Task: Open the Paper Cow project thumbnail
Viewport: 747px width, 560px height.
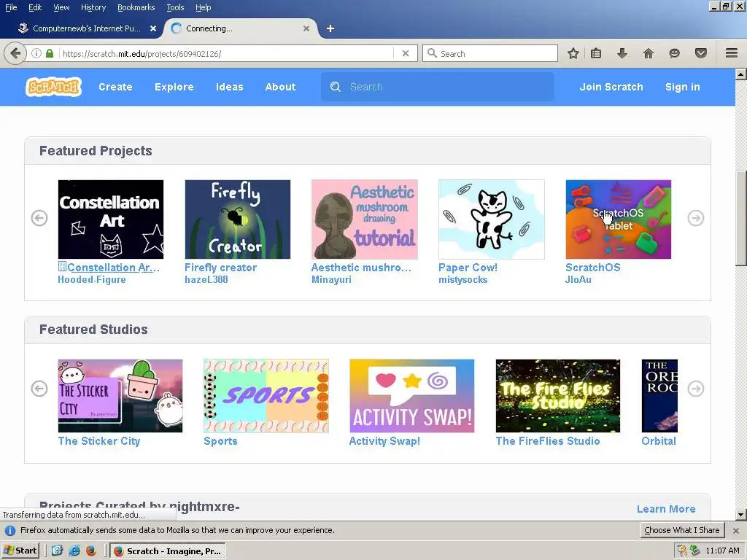Action: pyautogui.click(x=491, y=219)
